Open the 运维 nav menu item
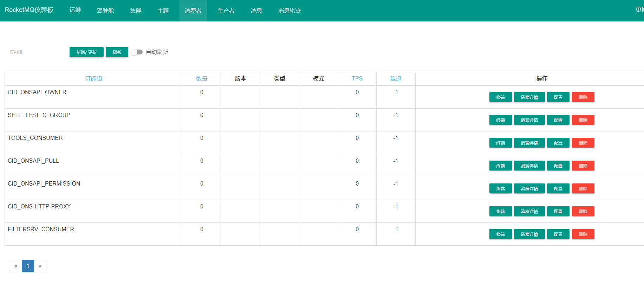 click(75, 10)
